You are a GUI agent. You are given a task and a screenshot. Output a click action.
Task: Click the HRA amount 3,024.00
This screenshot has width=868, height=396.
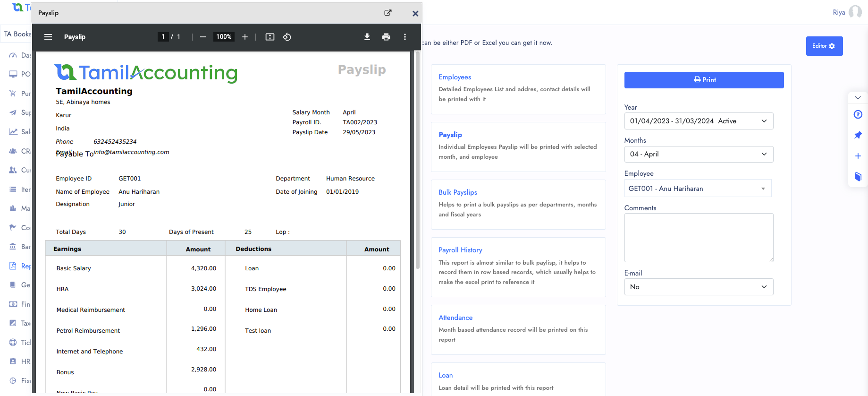[203, 289]
